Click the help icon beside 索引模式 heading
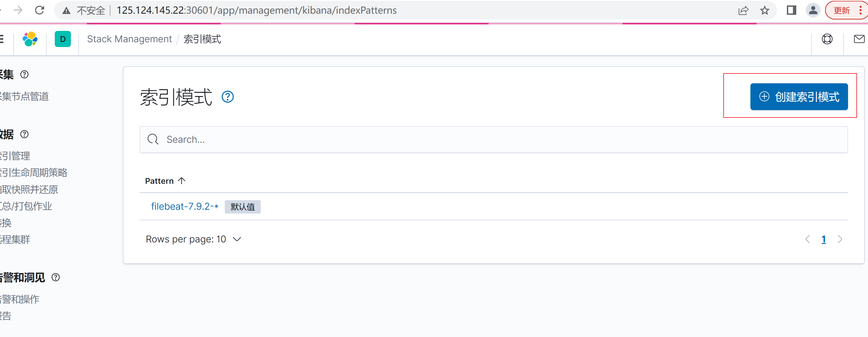The image size is (868, 337). pyautogui.click(x=227, y=97)
